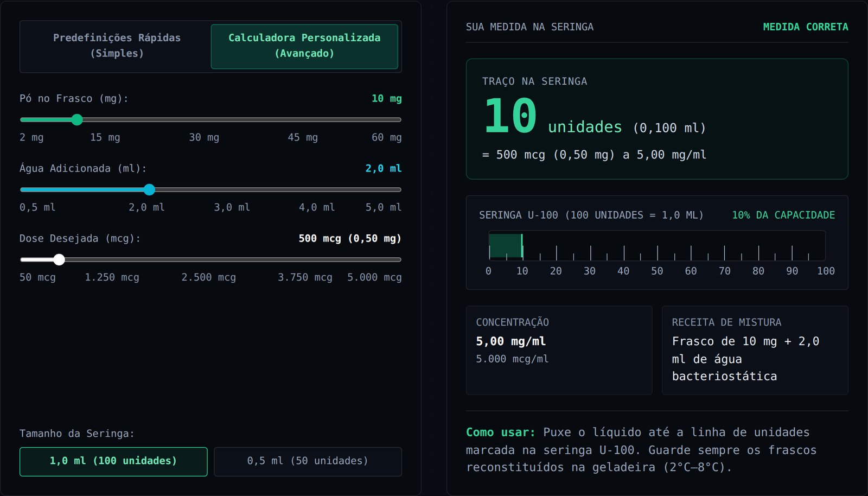Select Calculadora Personalizada (Avançado) tab
The image size is (868, 496).
coord(304,46)
